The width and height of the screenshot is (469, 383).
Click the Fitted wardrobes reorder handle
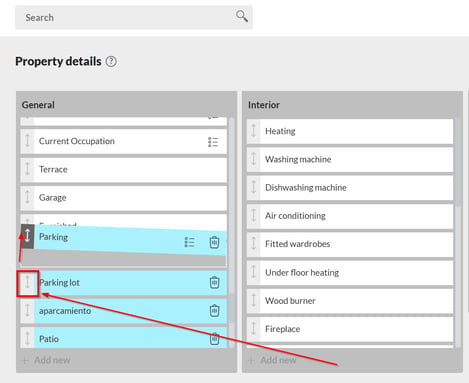(x=254, y=244)
